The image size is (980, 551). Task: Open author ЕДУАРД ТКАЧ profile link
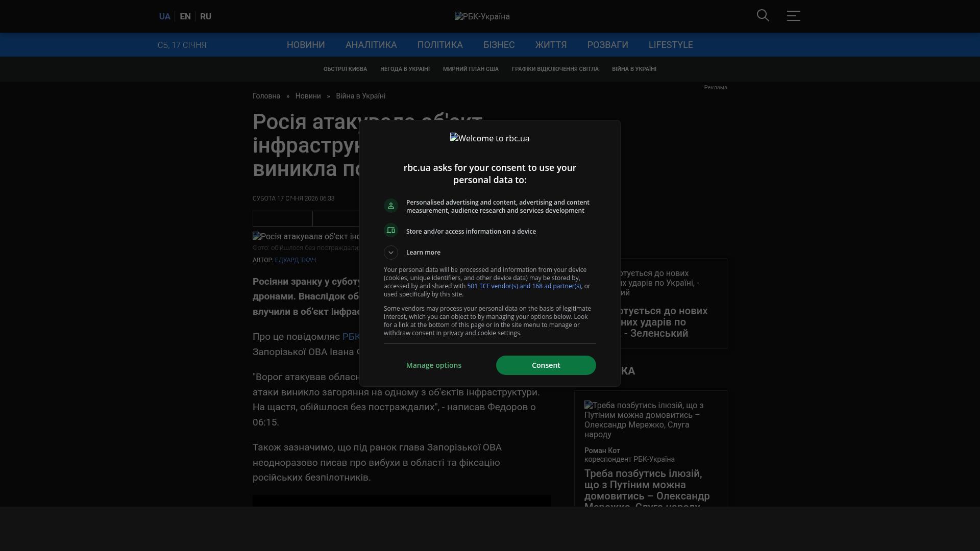(x=295, y=260)
